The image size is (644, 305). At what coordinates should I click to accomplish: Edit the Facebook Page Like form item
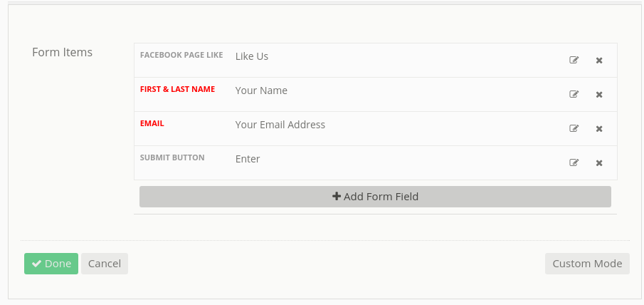pyautogui.click(x=574, y=60)
